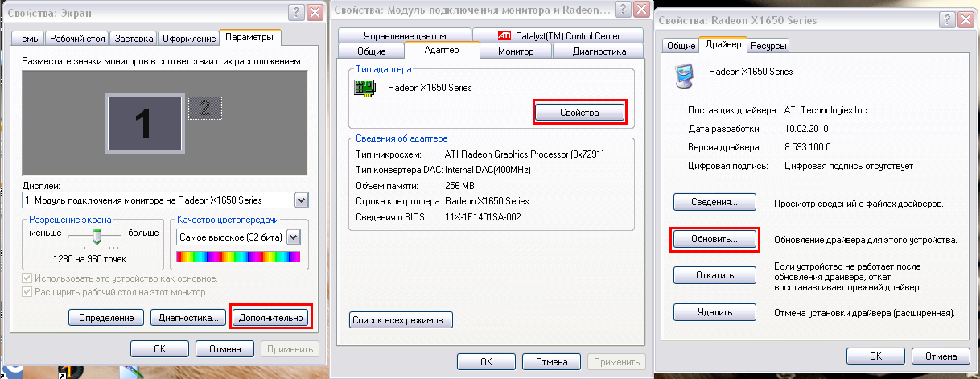Click the ATI logo on Catalyst tab

coord(504,35)
